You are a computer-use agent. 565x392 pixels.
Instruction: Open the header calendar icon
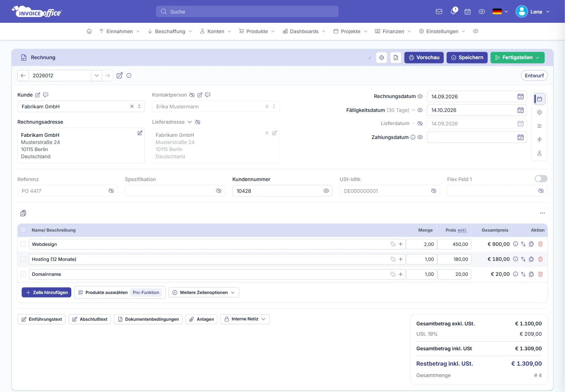point(467,12)
